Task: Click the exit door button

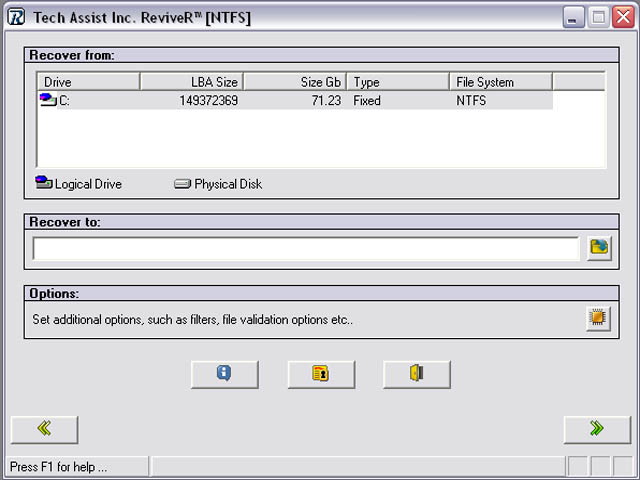Action: (x=417, y=374)
